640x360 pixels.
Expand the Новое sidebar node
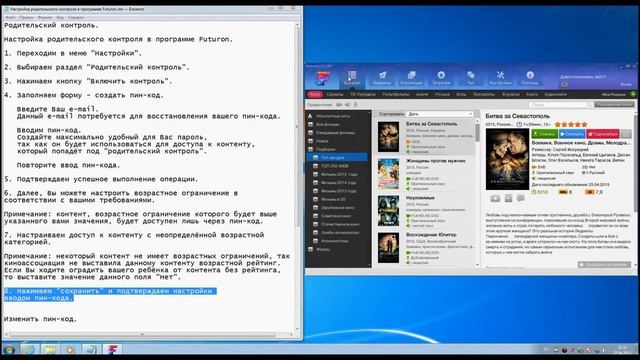point(310,141)
